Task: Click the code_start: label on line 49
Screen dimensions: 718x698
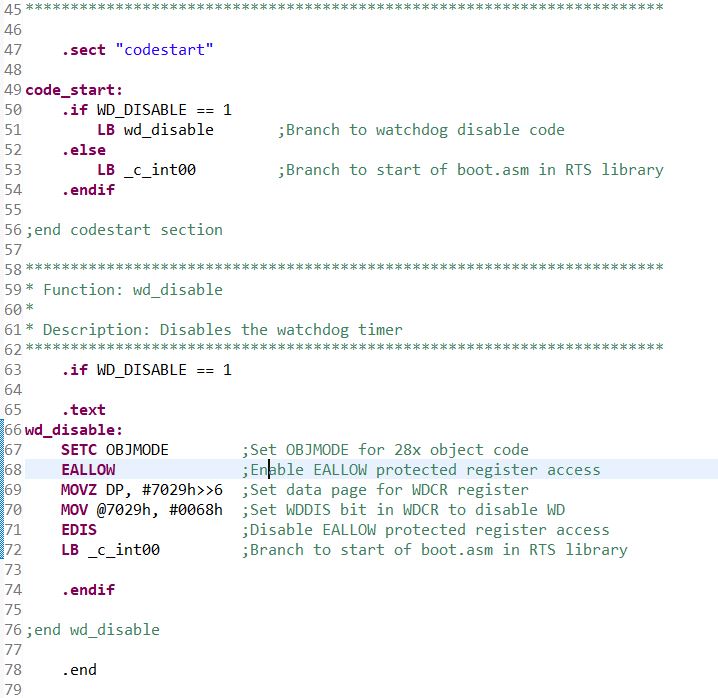Action: (74, 90)
